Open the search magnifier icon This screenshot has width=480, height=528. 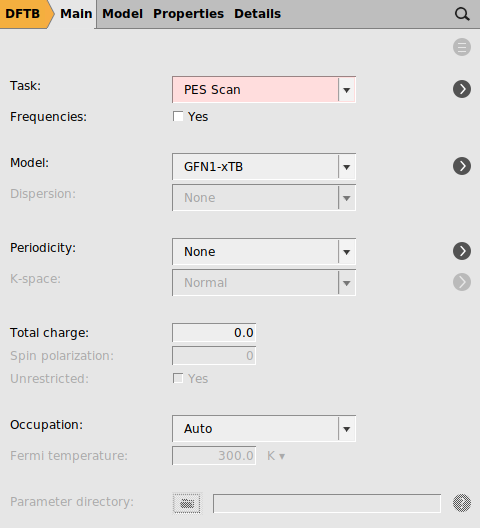click(462, 14)
